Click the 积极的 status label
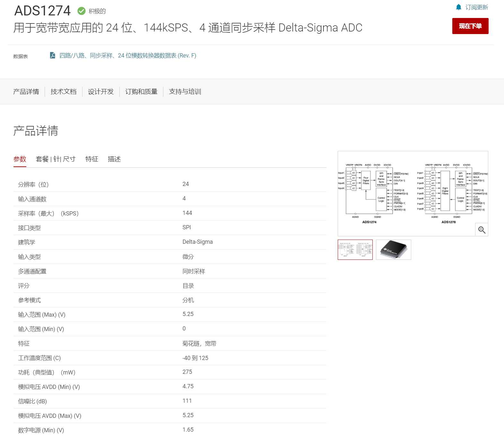This screenshot has width=504, height=439. 97,11
